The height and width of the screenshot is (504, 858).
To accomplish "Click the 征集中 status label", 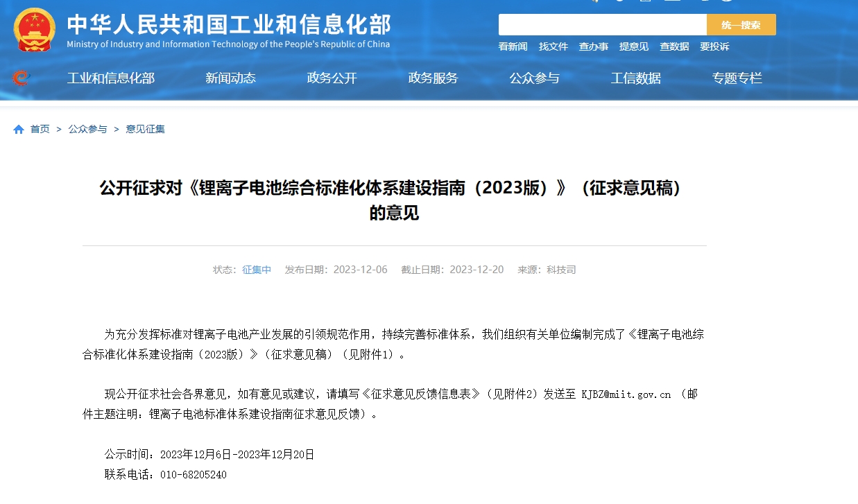I will point(257,270).
